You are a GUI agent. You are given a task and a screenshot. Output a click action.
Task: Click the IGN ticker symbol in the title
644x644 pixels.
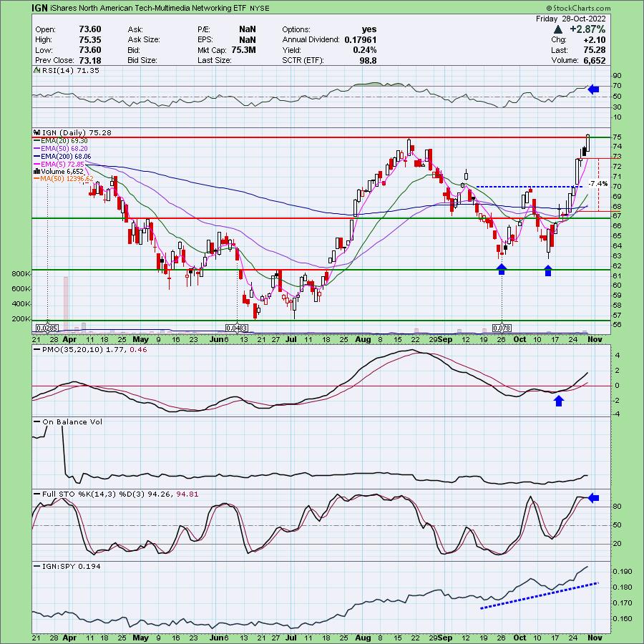tap(39, 8)
